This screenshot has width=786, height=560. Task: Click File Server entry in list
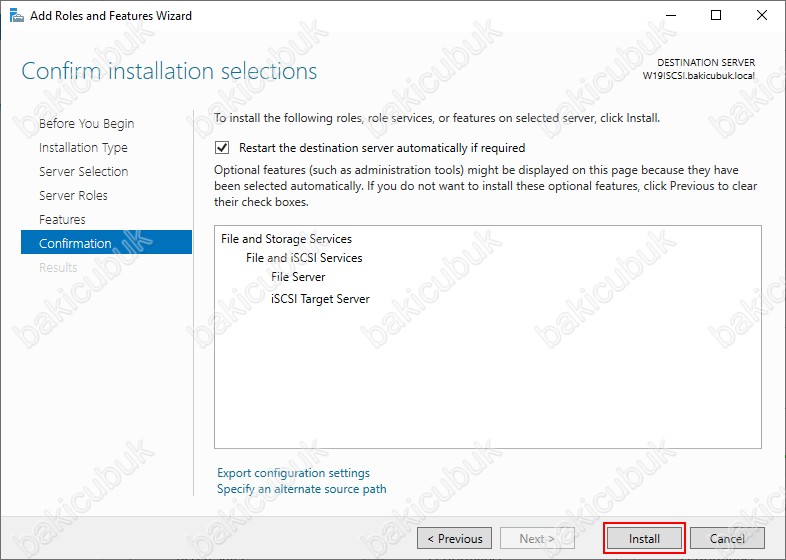point(298,277)
